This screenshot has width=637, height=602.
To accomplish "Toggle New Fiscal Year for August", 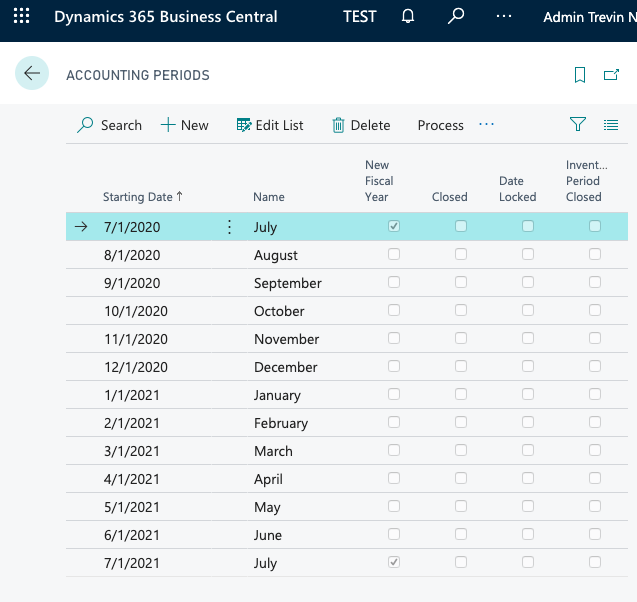I will [394, 255].
